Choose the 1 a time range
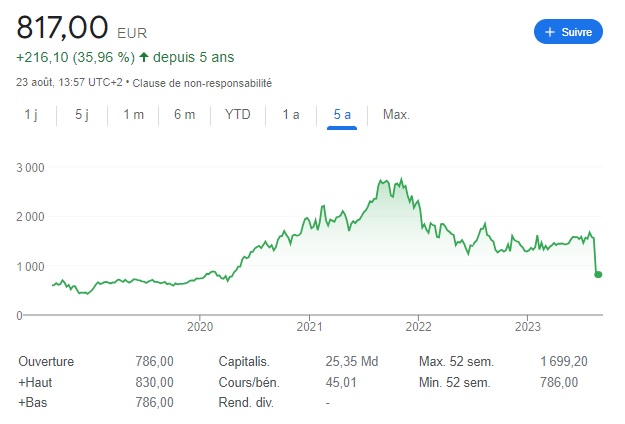This screenshot has height=424, width=625. (291, 115)
